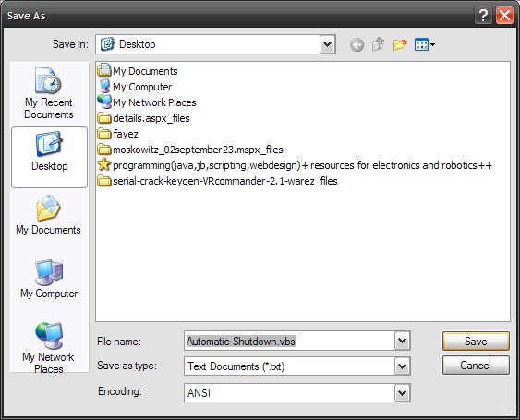Click the Help question mark button
The width and height of the screenshot is (520, 420).
(483, 16)
